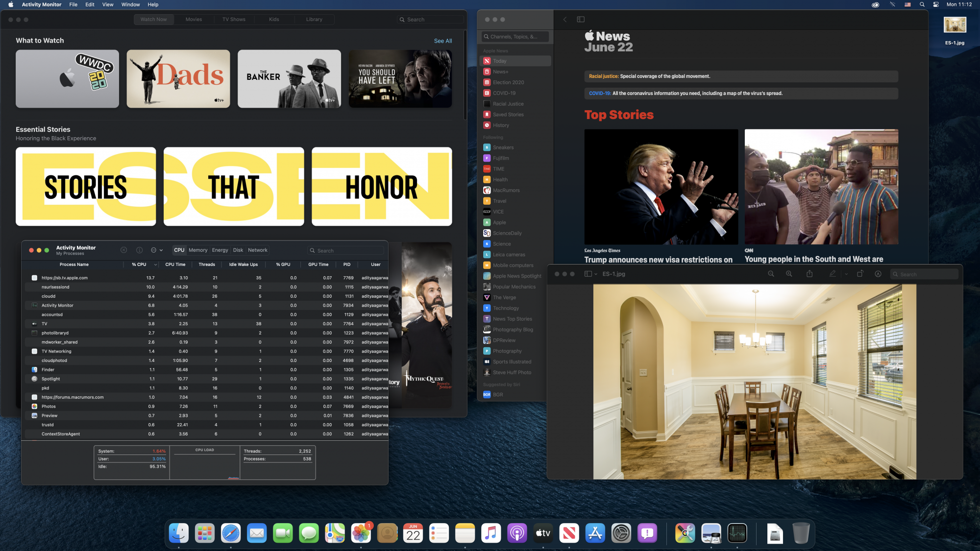Image resolution: width=980 pixels, height=551 pixels.
Task: Open The Verge channel in News sidebar
Action: tap(515, 298)
